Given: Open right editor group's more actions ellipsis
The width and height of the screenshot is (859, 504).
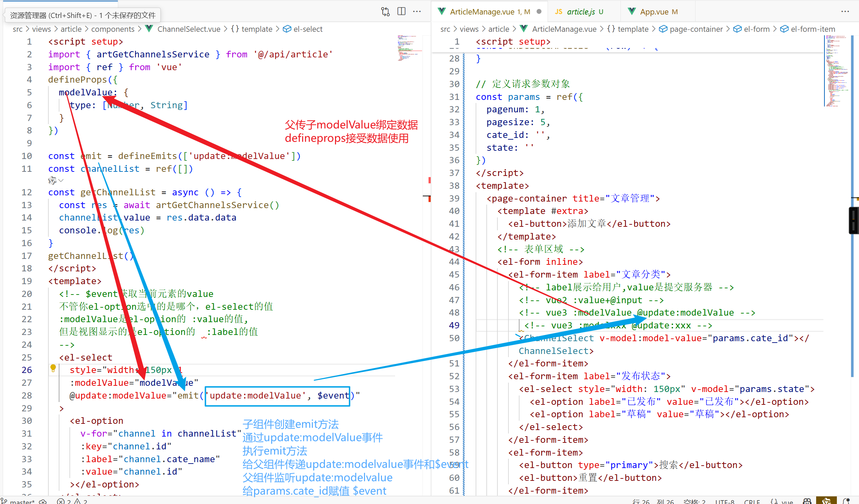Looking at the screenshot, I should click(845, 11).
